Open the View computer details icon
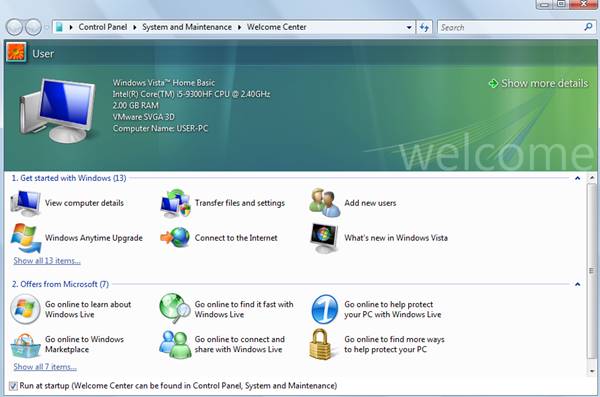The image size is (600, 397). point(25,203)
